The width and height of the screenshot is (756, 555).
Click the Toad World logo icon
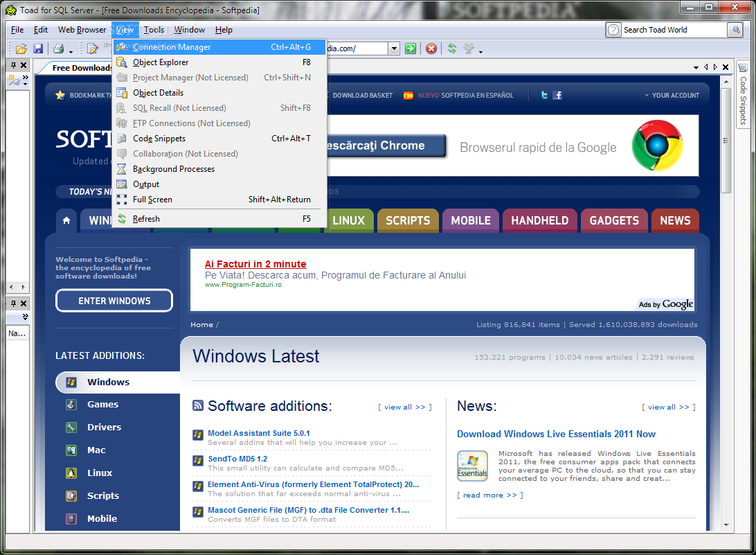point(613,30)
